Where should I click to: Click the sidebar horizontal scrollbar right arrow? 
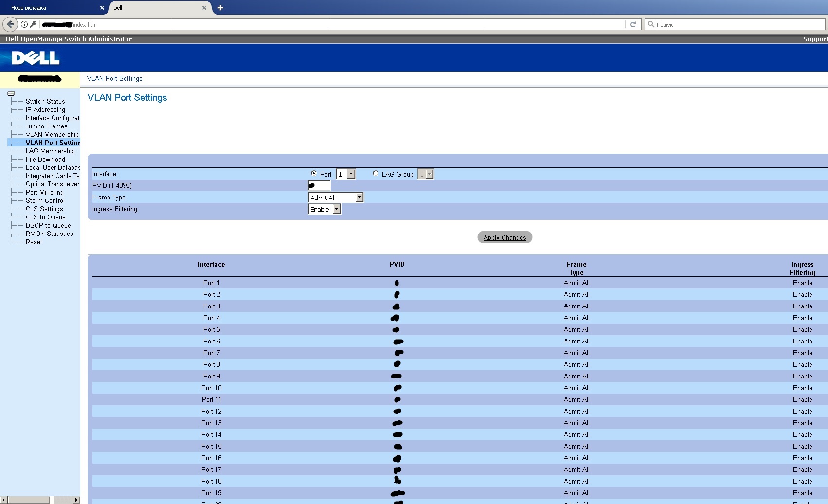pyautogui.click(x=76, y=500)
